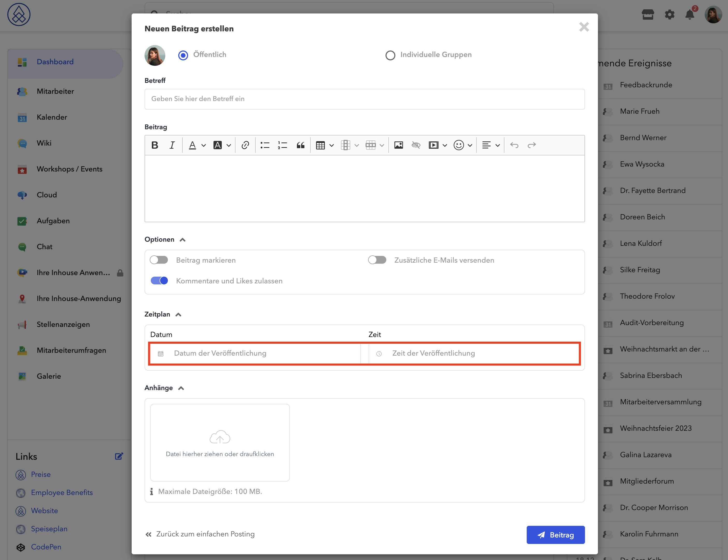The height and width of the screenshot is (560, 728).
Task: Open the insert table dropdown arrow
Action: tap(331, 145)
